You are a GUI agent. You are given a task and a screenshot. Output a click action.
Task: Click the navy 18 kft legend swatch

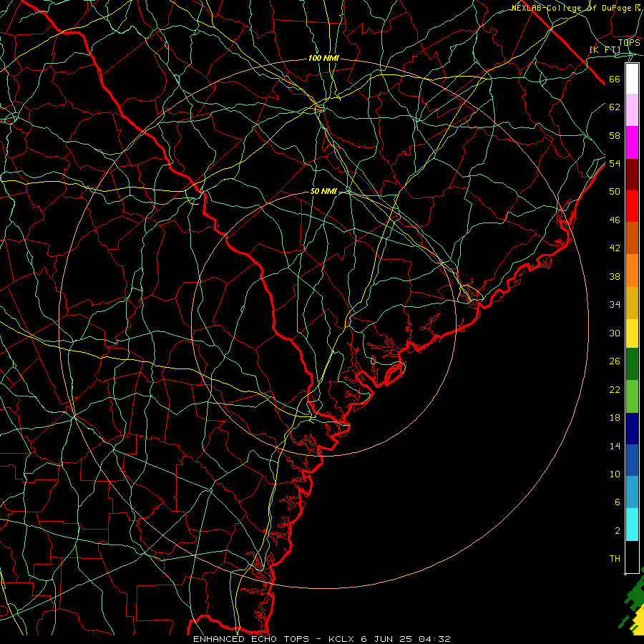click(x=632, y=429)
